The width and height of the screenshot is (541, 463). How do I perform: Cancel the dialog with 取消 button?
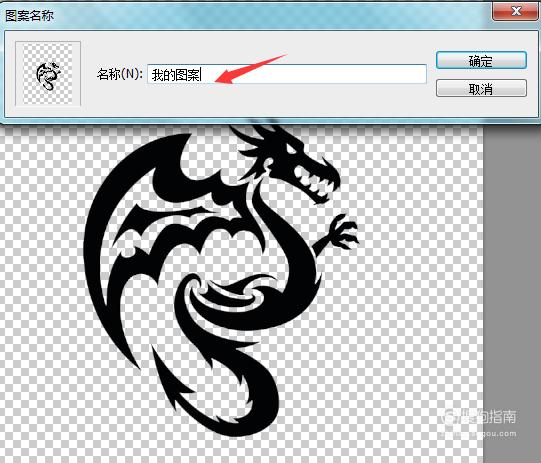481,89
